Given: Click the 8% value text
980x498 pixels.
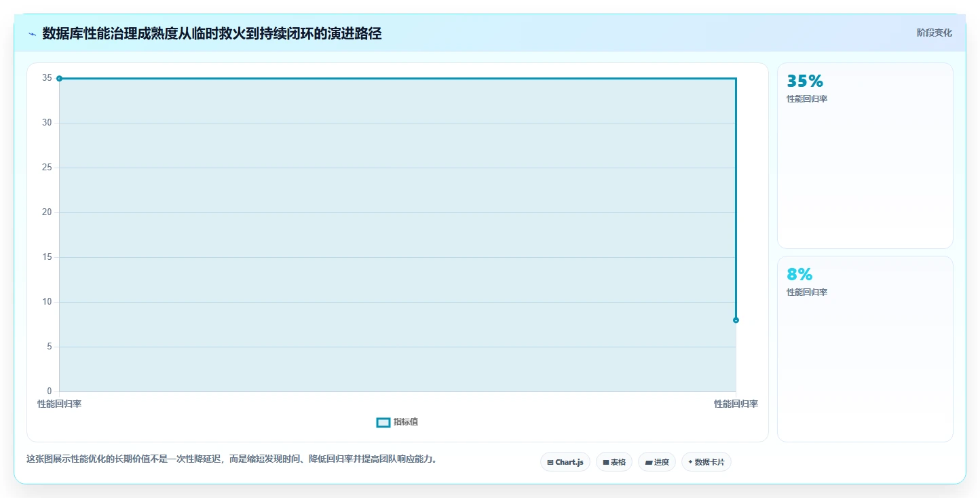Looking at the screenshot, I should tap(799, 275).
